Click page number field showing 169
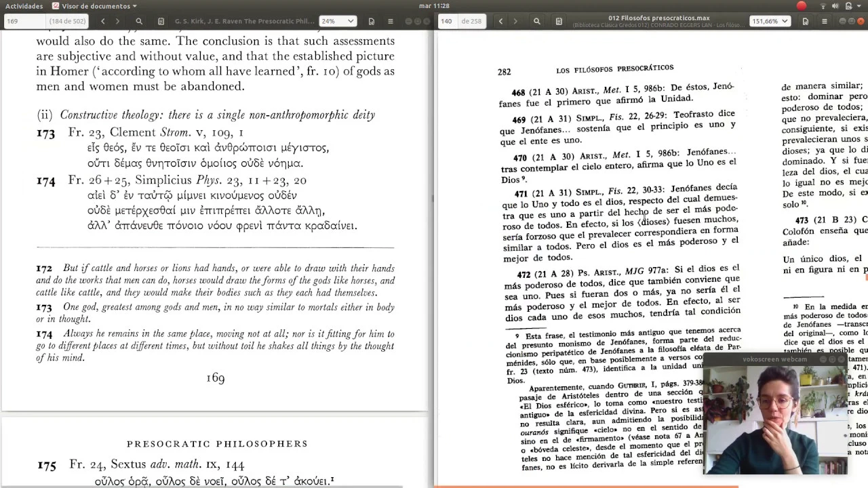Image resolution: width=868 pixels, height=488 pixels. 24,21
